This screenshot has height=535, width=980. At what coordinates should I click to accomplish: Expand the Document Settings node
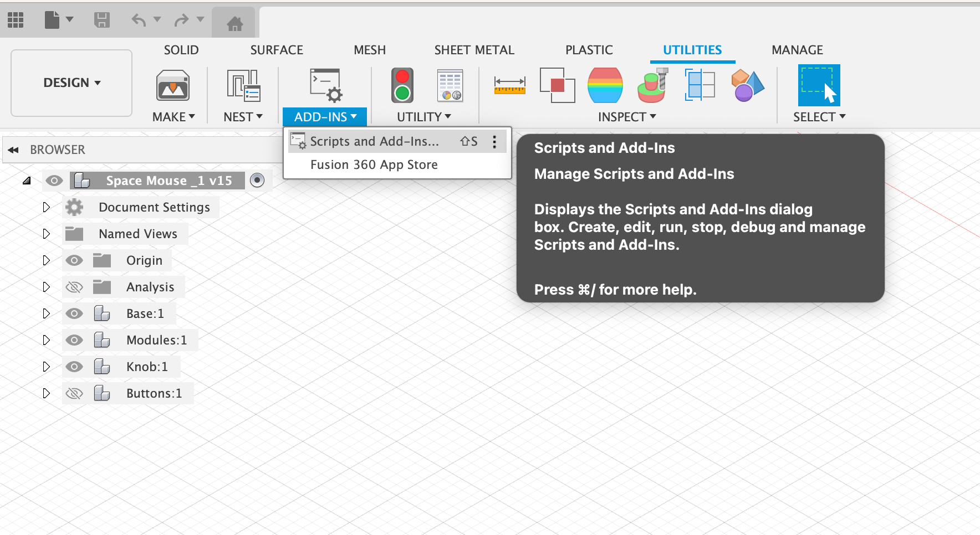coord(47,207)
